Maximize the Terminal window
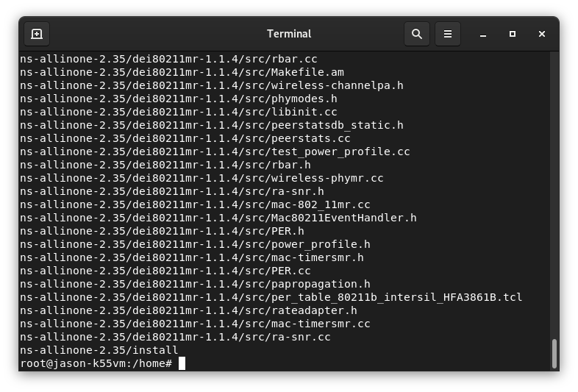This screenshot has height=392, width=578. point(513,34)
